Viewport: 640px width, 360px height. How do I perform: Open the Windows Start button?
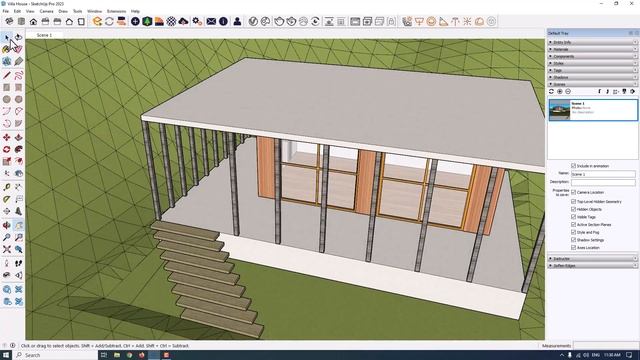6,355
